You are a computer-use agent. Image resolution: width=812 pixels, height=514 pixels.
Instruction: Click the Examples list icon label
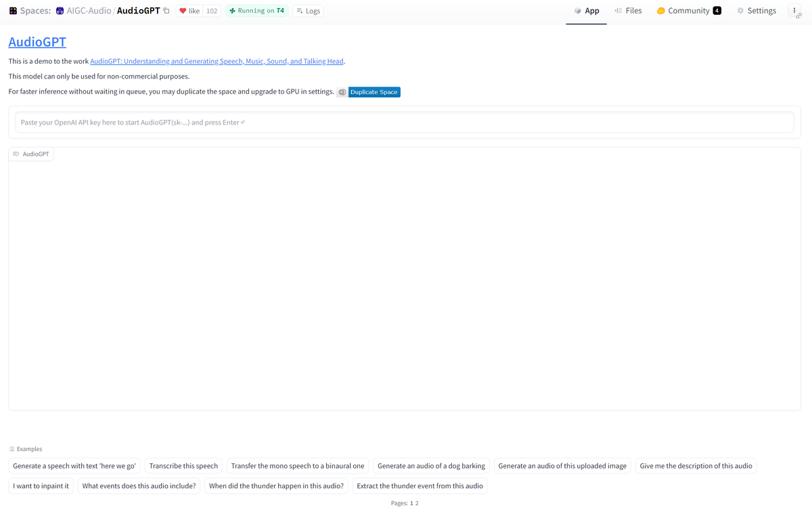click(26, 449)
